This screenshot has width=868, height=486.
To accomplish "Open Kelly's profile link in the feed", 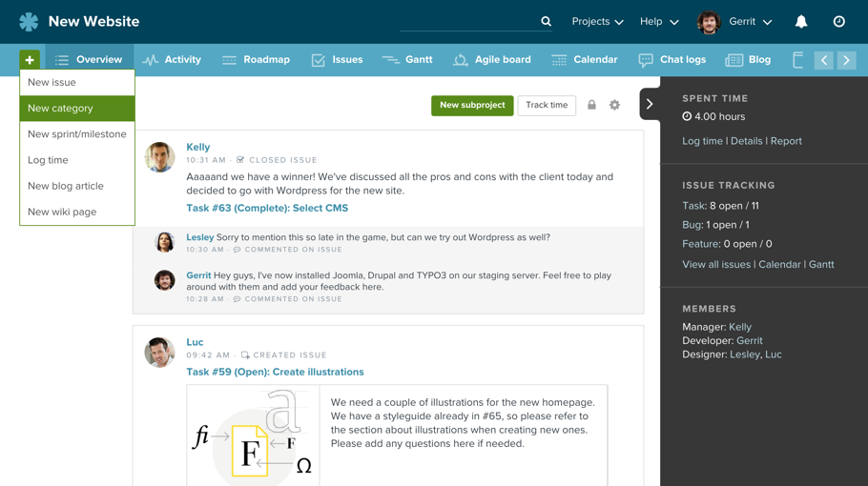I will [197, 147].
